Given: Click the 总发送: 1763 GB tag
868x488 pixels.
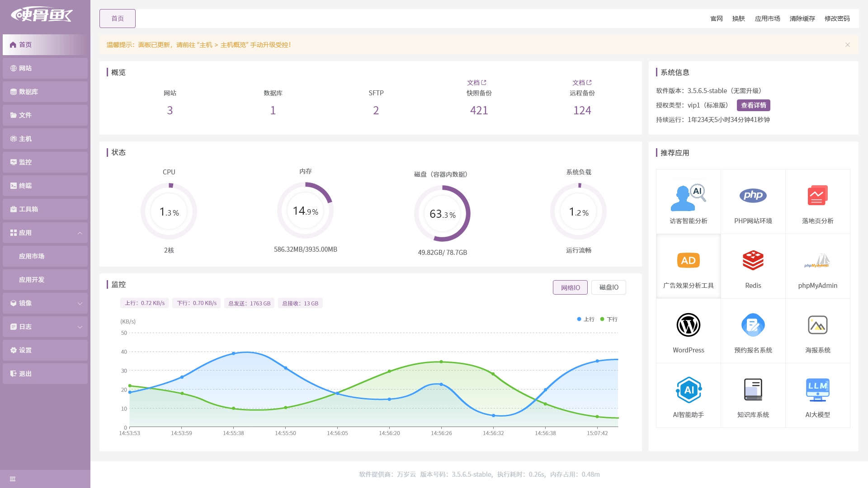Looking at the screenshot, I should [x=249, y=303].
